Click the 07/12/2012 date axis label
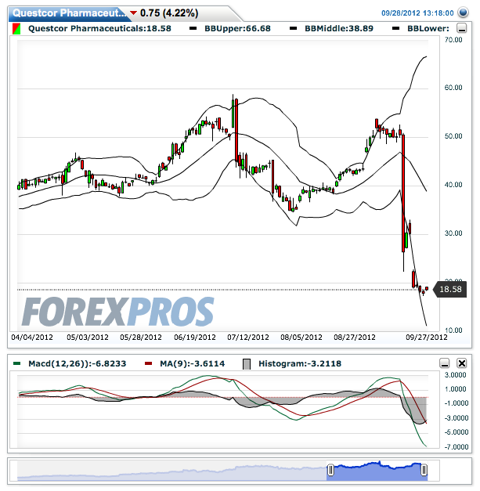The image size is (480, 491). [x=248, y=337]
